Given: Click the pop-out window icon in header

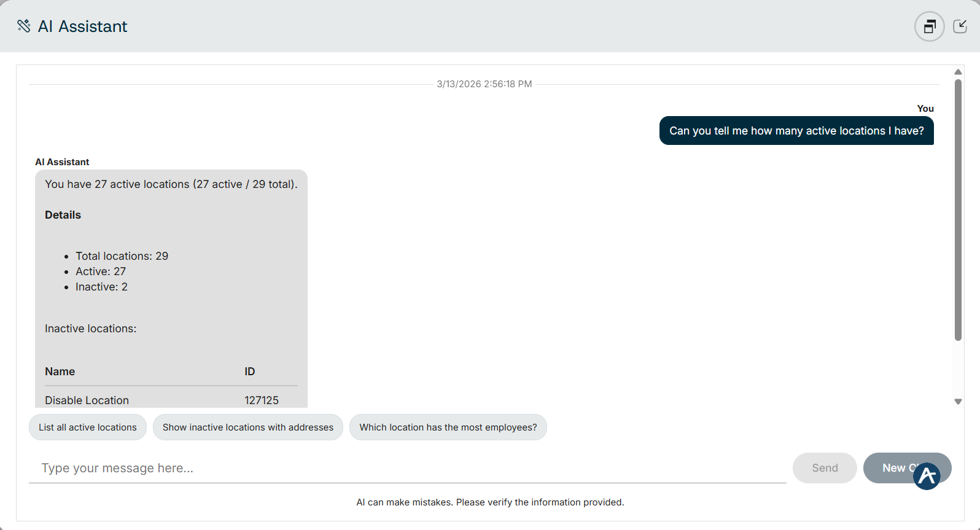Looking at the screenshot, I should click(x=929, y=26).
